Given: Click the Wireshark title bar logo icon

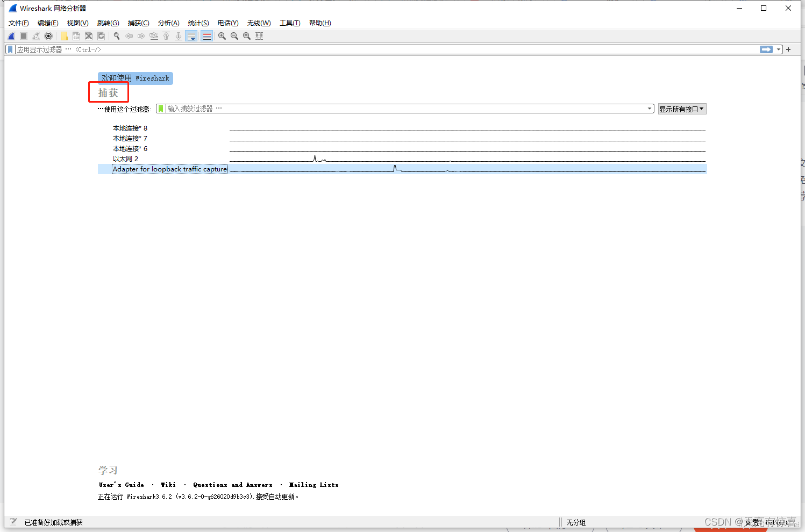Looking at the screenshot, I should 13,8.
